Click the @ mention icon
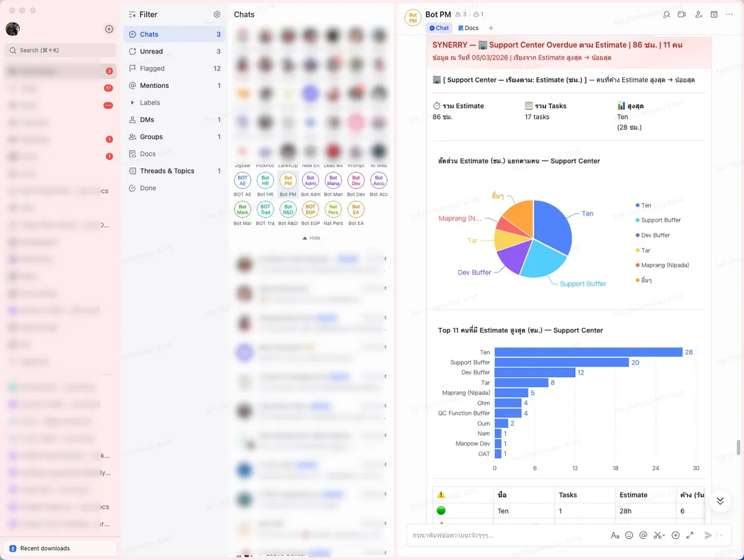Viewport: 744px width, 560px height. 644,535
